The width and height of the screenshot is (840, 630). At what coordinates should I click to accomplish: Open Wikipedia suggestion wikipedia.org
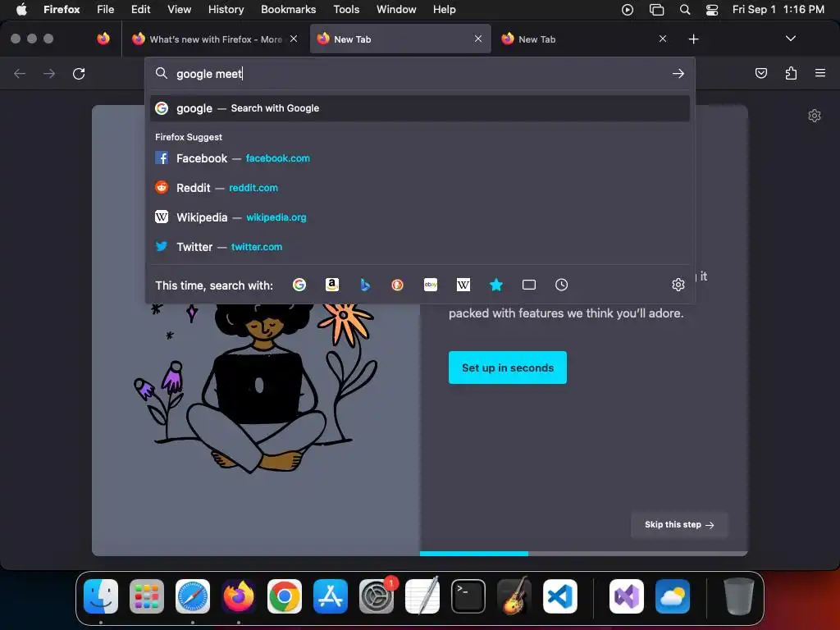(419, 217)
